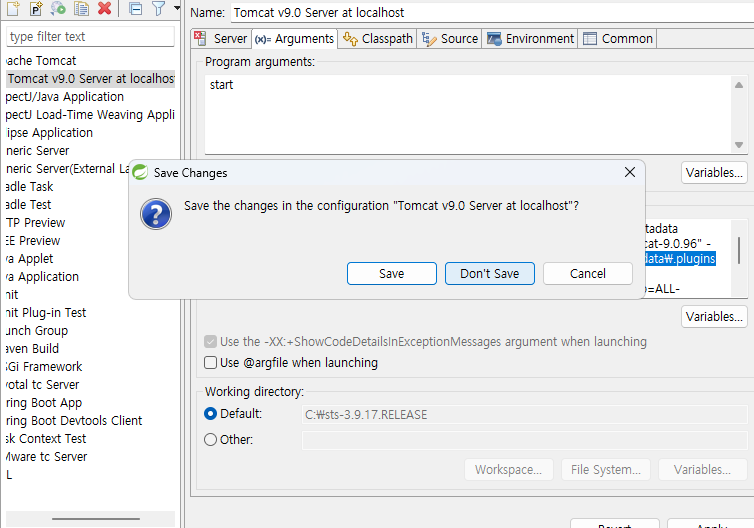Select the Other working directory radio button

pos(210,440)
